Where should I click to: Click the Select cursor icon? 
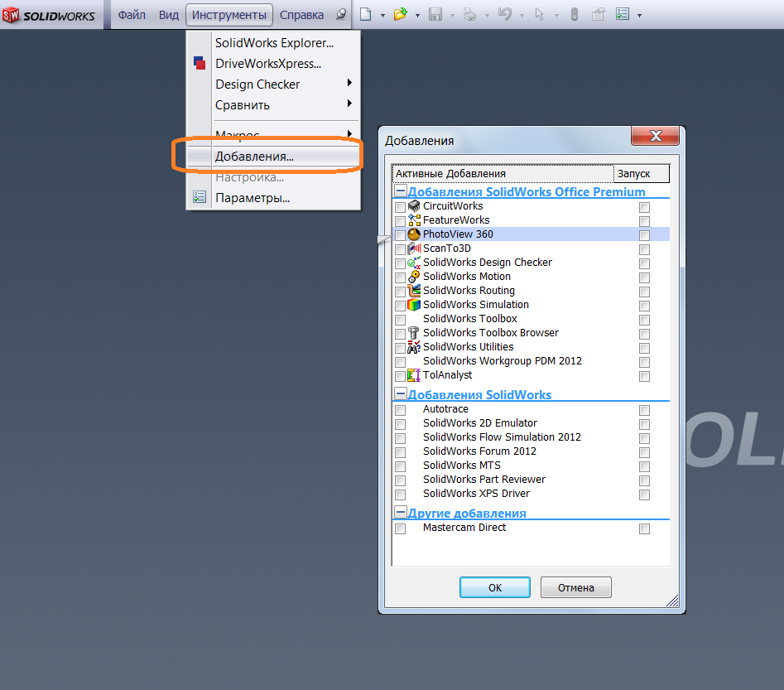click(x=539, y=15)
